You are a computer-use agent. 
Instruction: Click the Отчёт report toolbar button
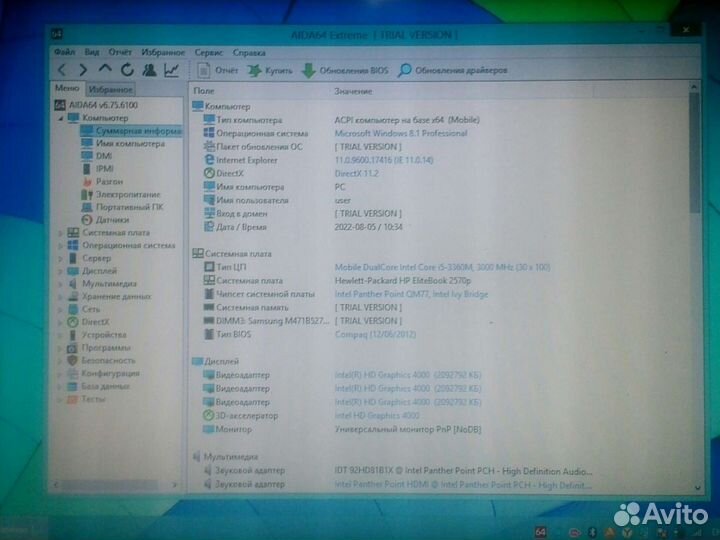(x=218, y=70)
